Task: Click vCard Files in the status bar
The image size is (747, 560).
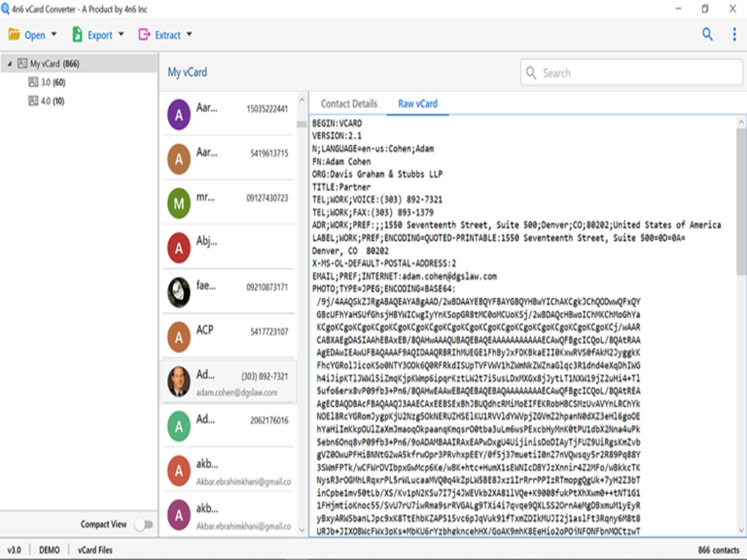Action: [94, 550]
